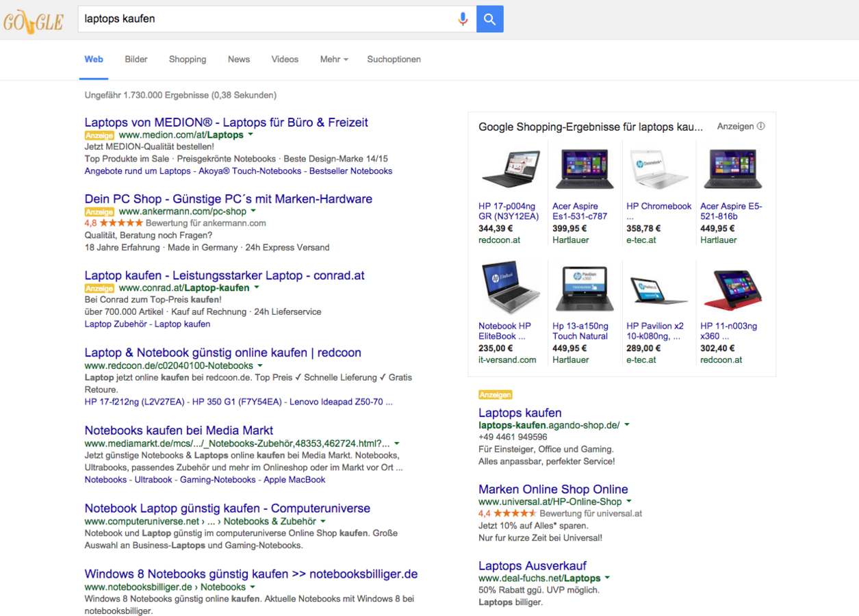Open redcoon Laptop & Notebook result
This screenshot has height=616, width=859.
tap(222, 352)
